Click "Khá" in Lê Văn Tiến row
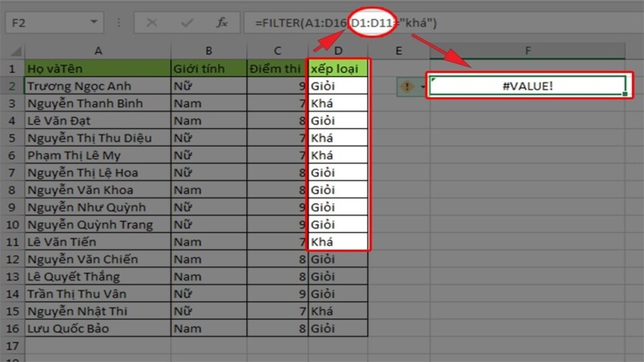 338,242
